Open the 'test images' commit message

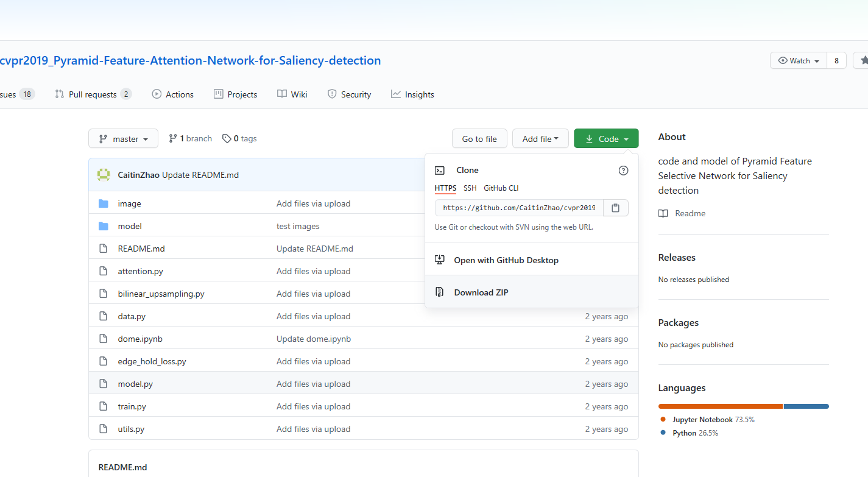[x=298, y=226]
